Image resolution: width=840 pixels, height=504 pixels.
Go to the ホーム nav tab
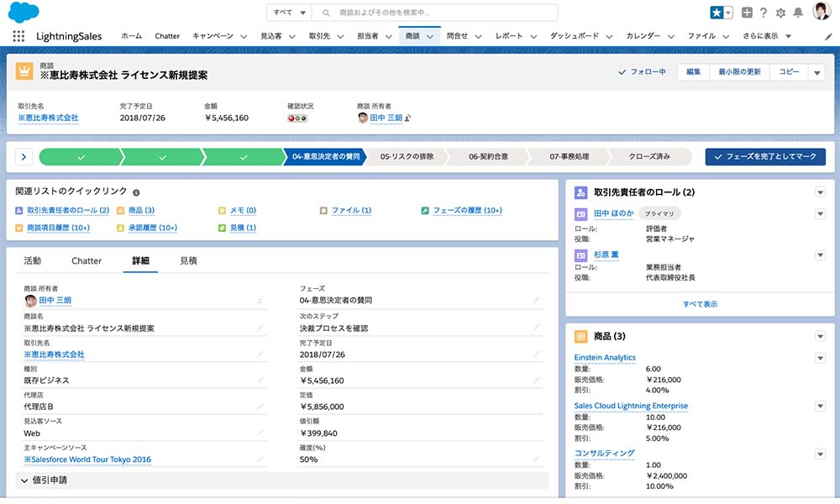click(x=131, y=36)
